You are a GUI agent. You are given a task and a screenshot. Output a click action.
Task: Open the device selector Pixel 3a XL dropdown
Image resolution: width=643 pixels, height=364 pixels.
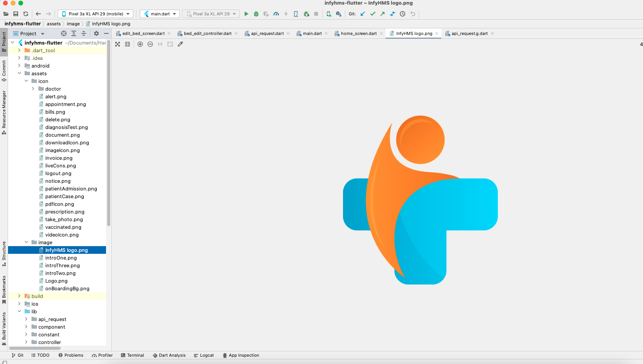[x=96, y=14]
